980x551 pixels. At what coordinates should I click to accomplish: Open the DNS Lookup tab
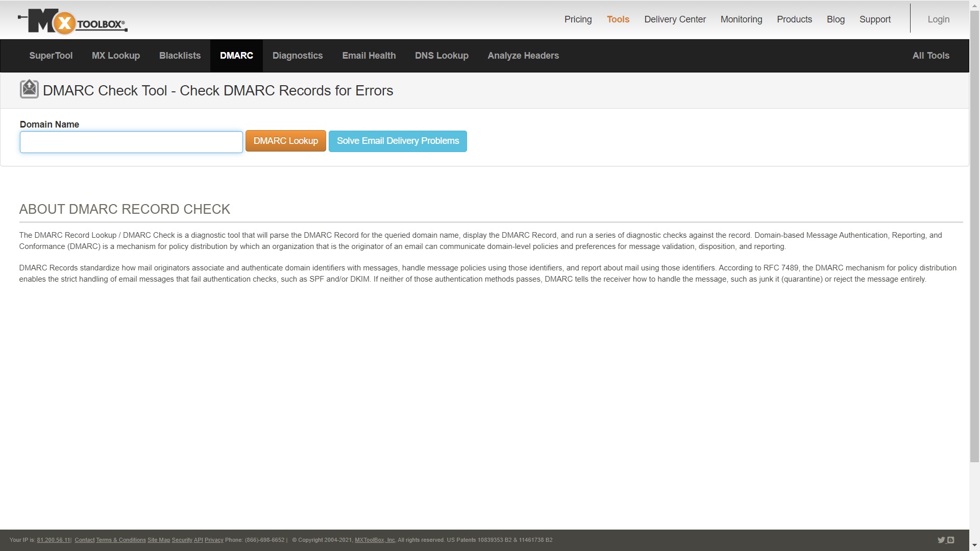[442, 56]
